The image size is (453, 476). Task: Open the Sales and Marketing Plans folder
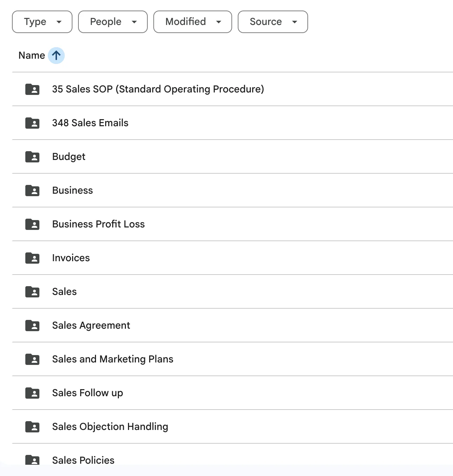point(113,359)
